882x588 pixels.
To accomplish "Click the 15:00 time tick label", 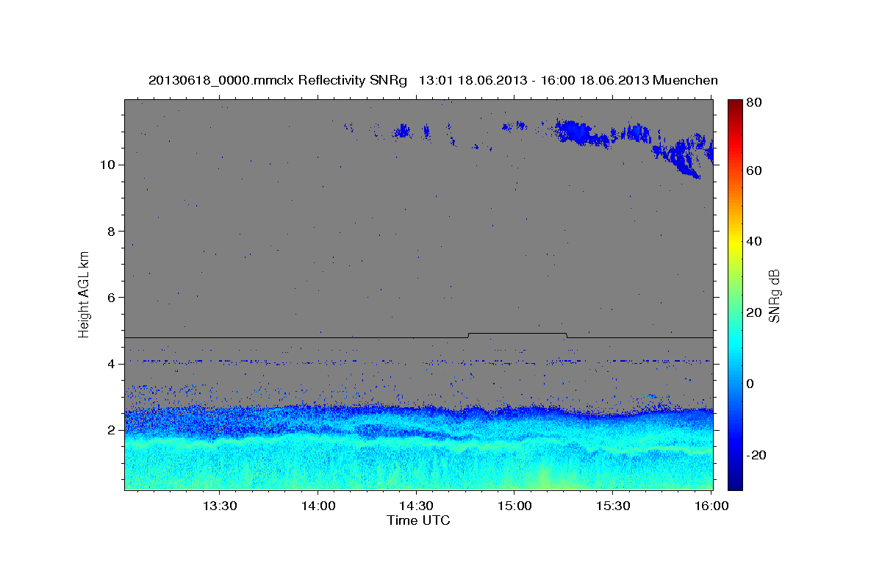I will click(x=514, y=506).
